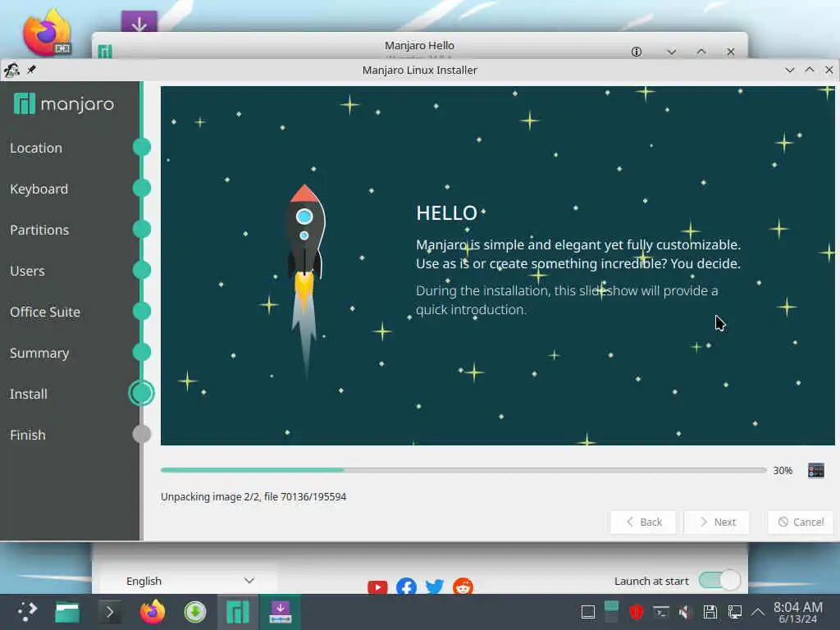
Task: Open the installer window menu penguin icon
Action: (x=11, y=71)
